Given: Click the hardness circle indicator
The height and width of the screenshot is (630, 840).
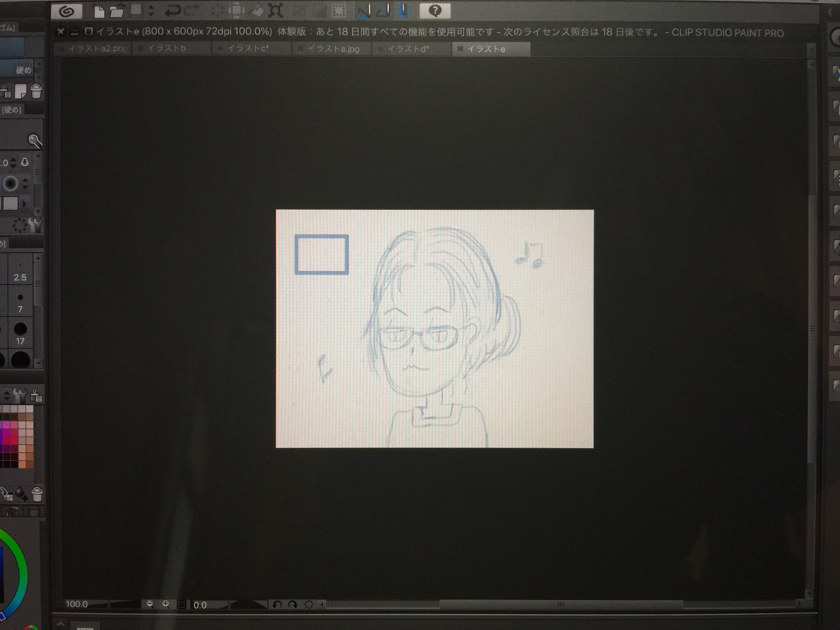Looking at the screenshot, I should pos(11,184).
